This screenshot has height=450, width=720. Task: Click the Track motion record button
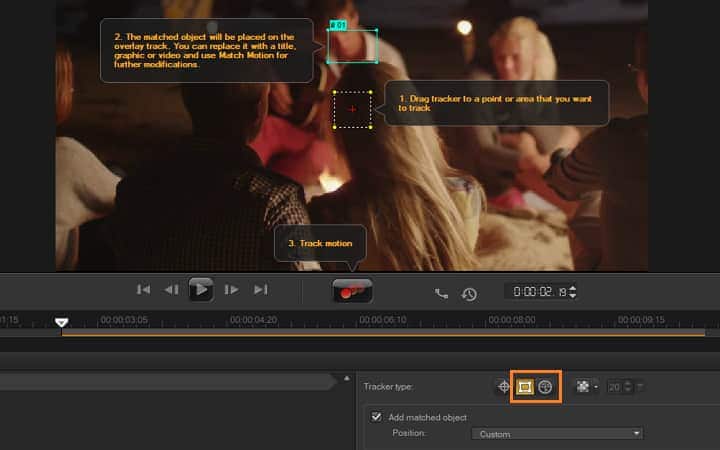pyautogui.click(x=352, y=291)
